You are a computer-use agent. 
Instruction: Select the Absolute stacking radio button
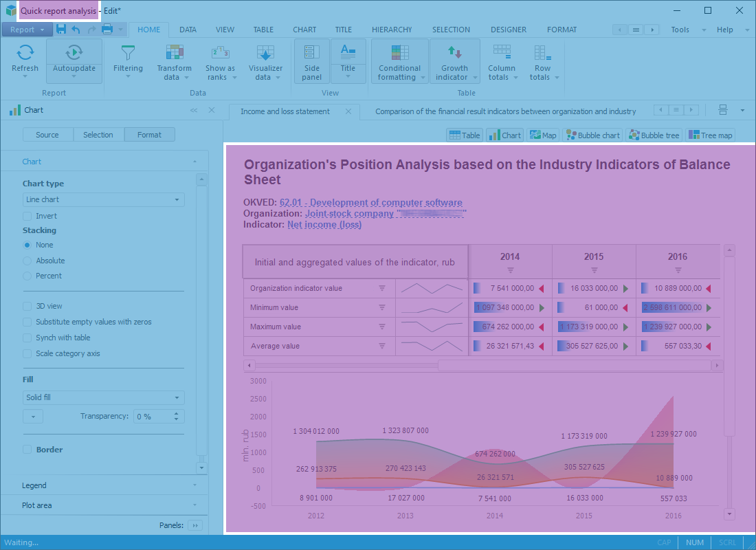[x=27, y=261]
